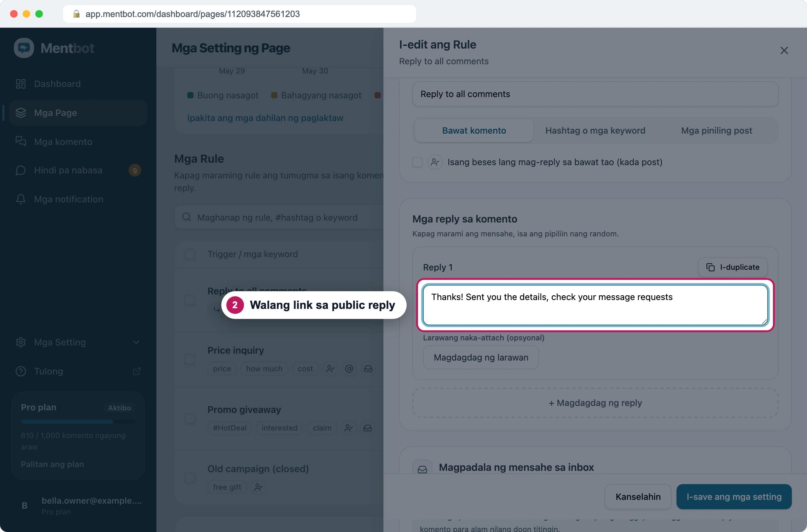
Task: Select the Bawat komento tab
Action: (474, 130)
